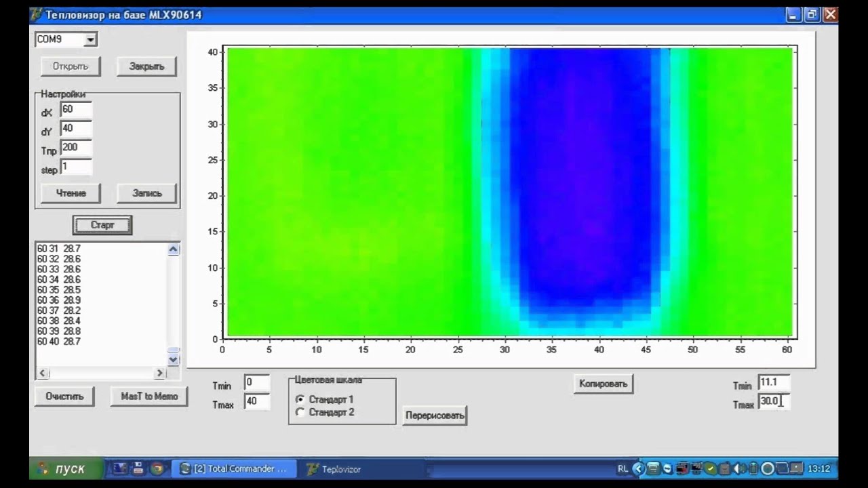Edit the dX value field
The image size is (868, 488).
coord(76,109)
